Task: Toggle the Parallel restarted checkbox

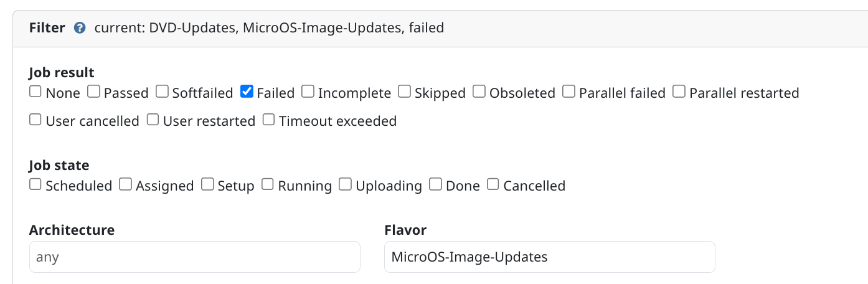Action: (679, 92)
